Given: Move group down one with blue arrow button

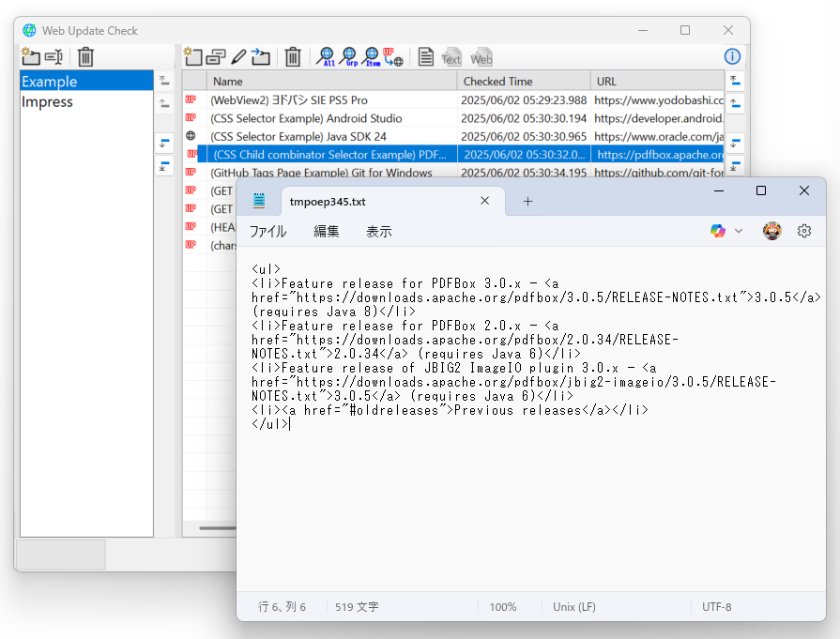Looking at the screenshot, I should tap(164, 143).
